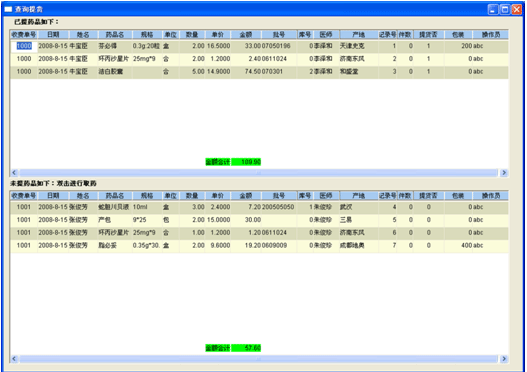Click 药品名 column header in 已提药品 table
Image resolution: width=527 pixels, height=372 pixels.
(x=115, y=34)
